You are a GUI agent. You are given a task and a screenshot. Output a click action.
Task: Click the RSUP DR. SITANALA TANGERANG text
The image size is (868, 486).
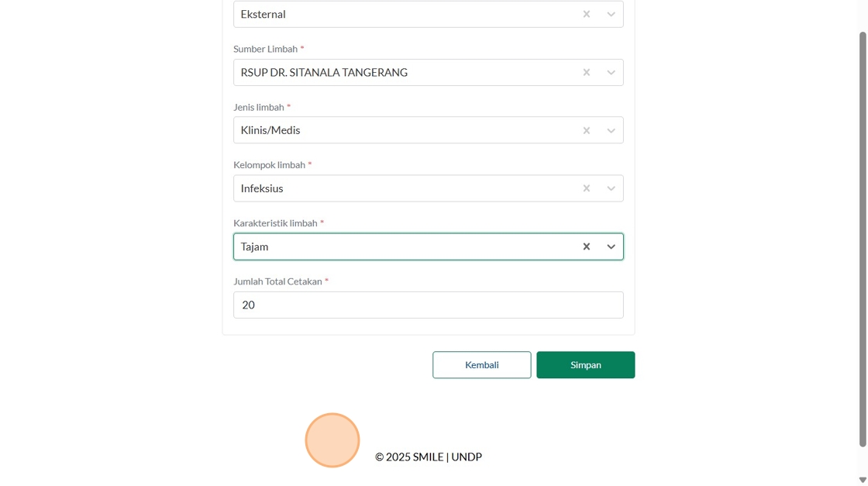pos(324,72)
